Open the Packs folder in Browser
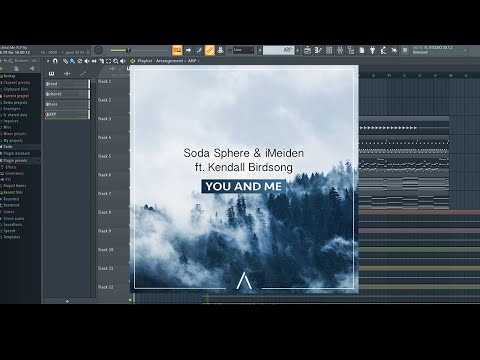The image size is (480, 360). (8, 147)
